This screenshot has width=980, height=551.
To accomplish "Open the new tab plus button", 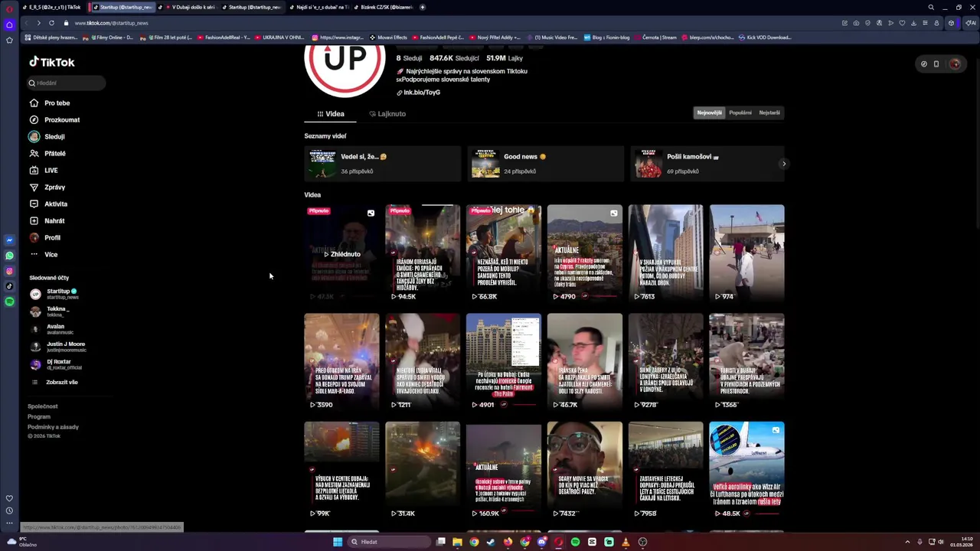I will [423, 7].
